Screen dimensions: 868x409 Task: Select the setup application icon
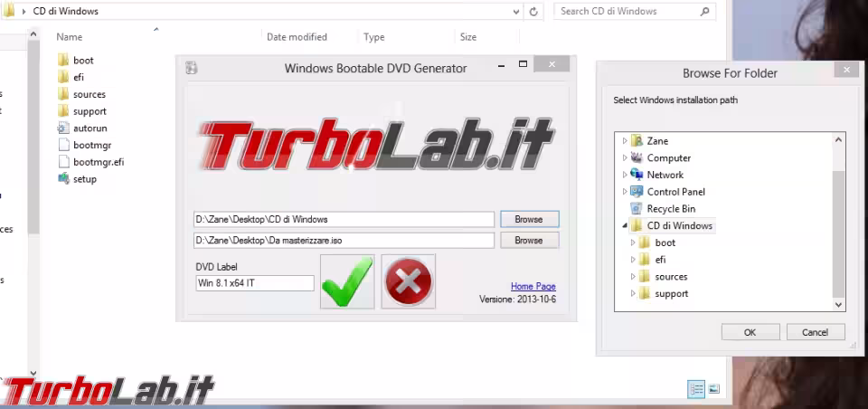pyautogui.click(x=63, y=179)
